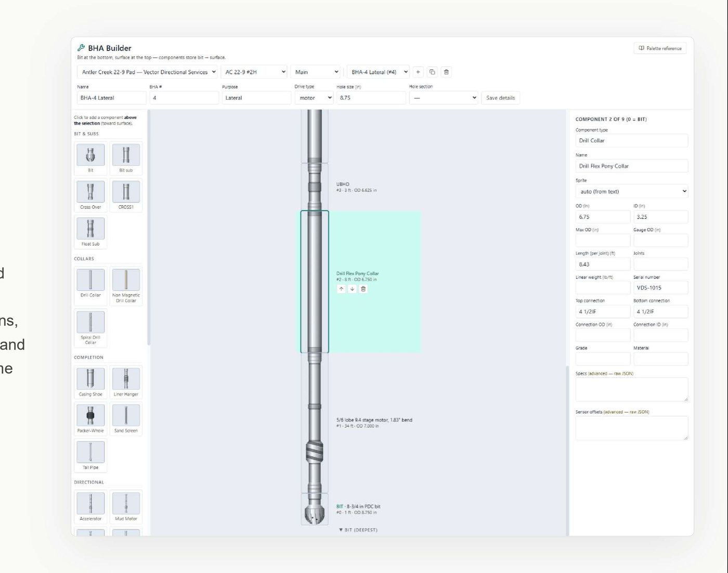The width and height of the screenshot is (728, 573).
Task: Add a Packer-Whole component
Action: point(90,419)
